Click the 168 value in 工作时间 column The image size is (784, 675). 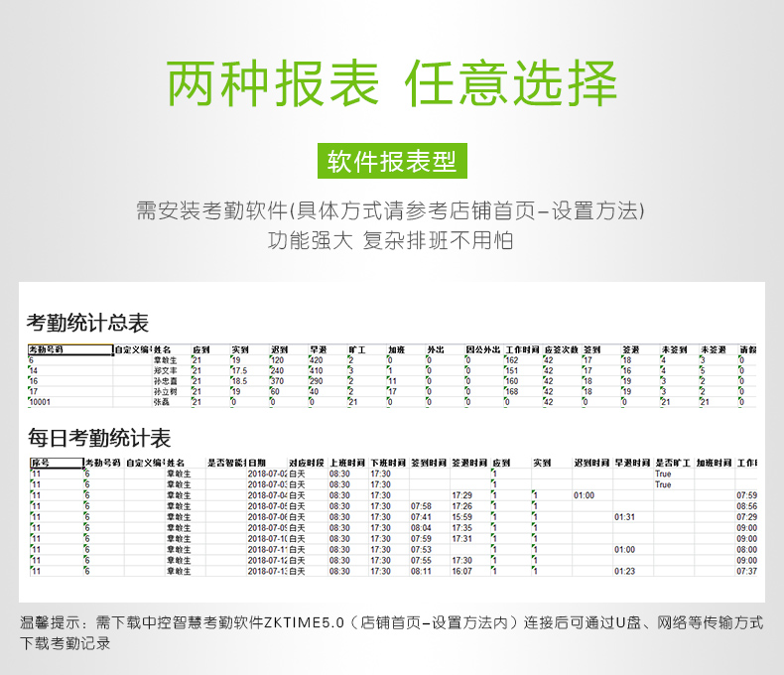click(511, 391)
